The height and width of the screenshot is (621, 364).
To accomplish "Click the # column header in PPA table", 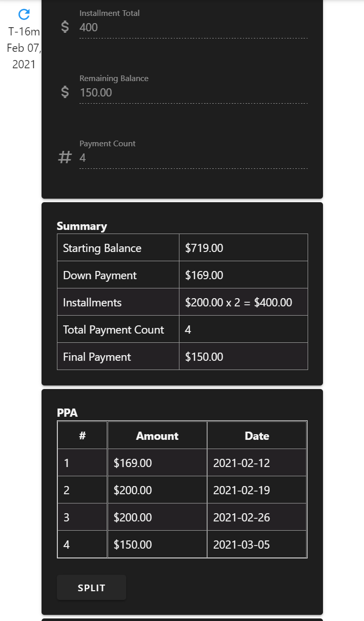I will (82, 436).
